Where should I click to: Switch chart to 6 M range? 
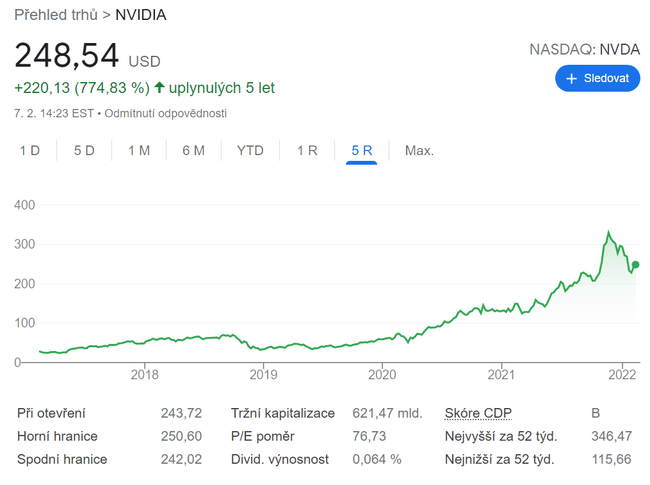(193, 151)
